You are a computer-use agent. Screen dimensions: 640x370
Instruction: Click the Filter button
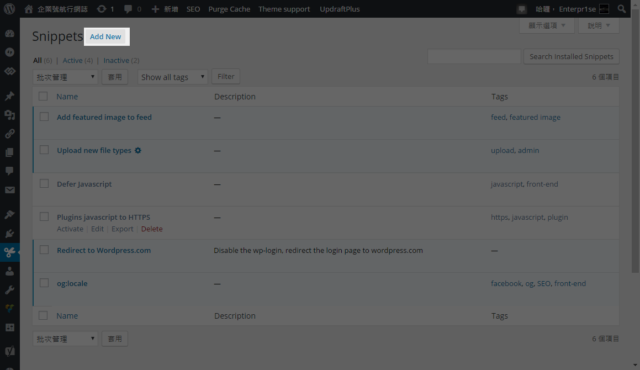(x=226, y=76)
